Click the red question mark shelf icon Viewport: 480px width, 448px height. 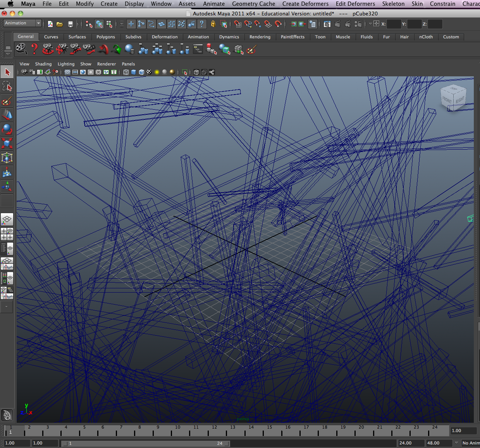(x=34, y=49)
